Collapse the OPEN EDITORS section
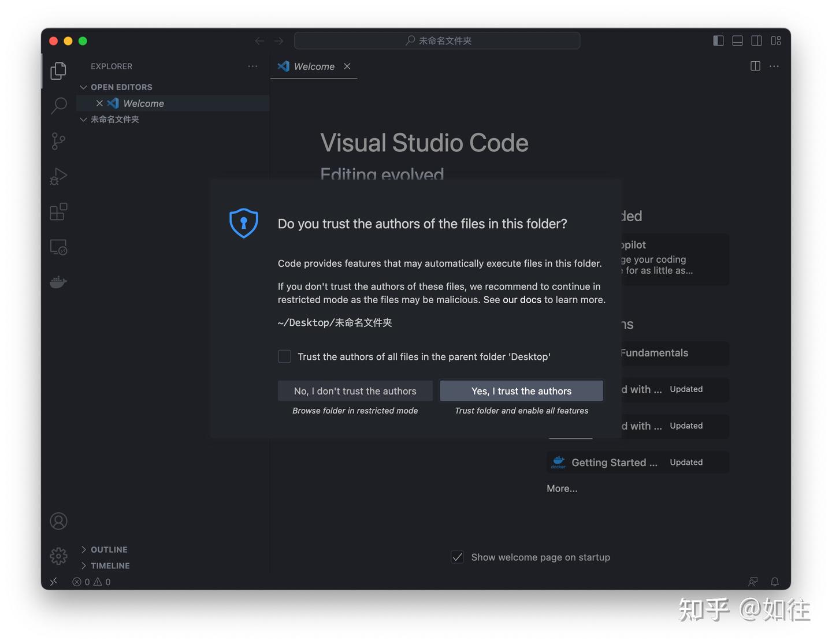This screenshot has height=644, width=832. pos(83,87)
